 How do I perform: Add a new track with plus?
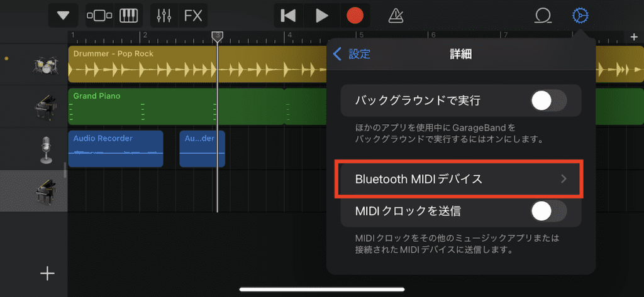[48, 273]
